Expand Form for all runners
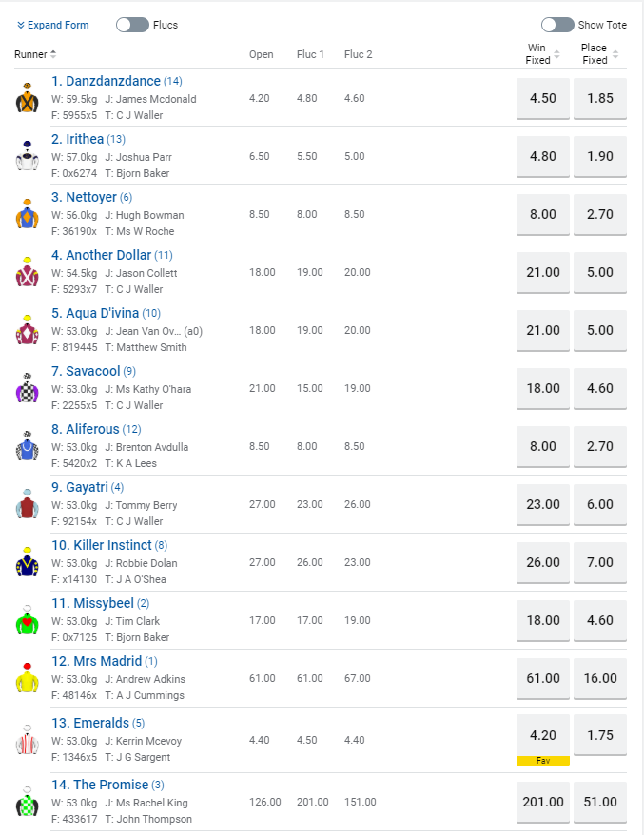 click(x=53, y=25)
